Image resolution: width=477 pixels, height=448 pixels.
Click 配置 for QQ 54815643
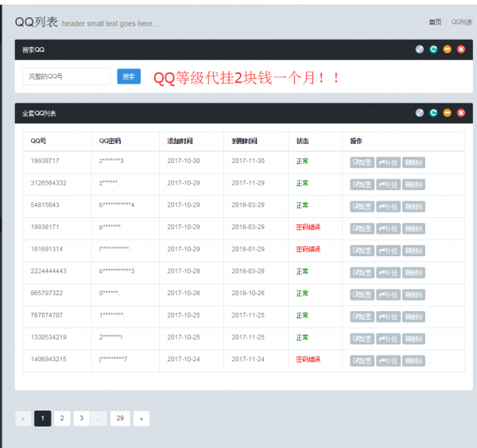tap(362, 207)
